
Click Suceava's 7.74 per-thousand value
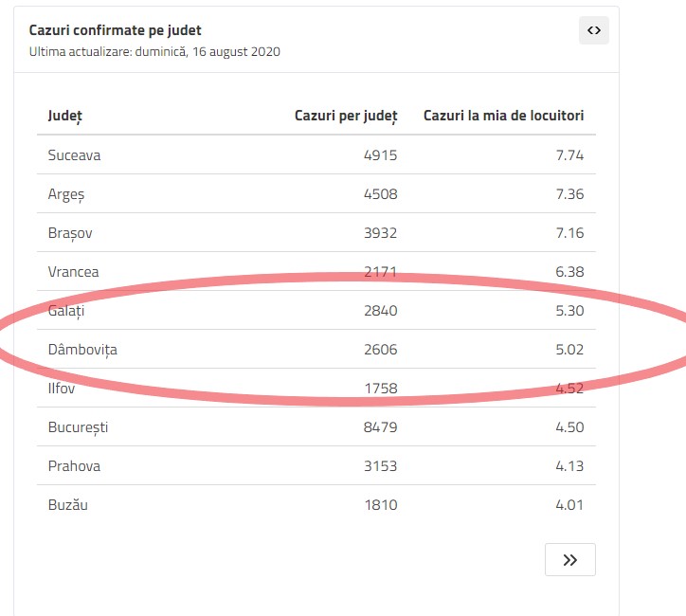click(x=569, y=155)
